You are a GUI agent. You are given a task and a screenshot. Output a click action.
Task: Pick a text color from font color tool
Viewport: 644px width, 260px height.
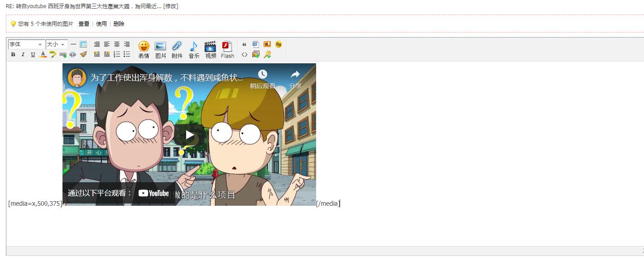43,55
